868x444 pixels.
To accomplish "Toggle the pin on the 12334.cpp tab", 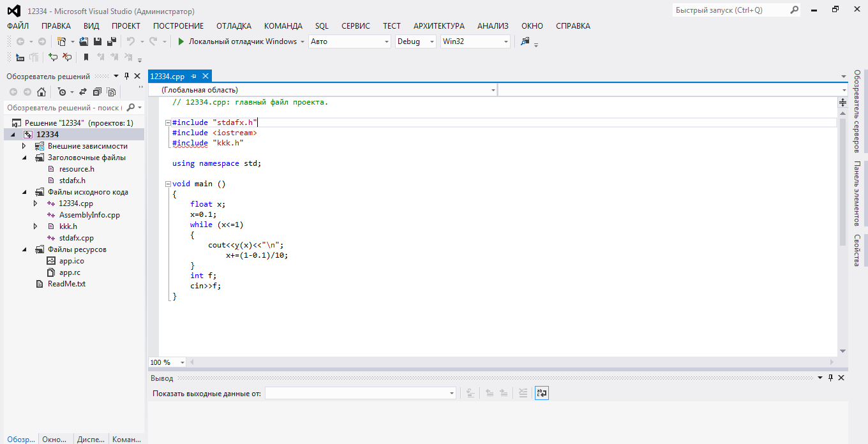I will tap(194, 77).
